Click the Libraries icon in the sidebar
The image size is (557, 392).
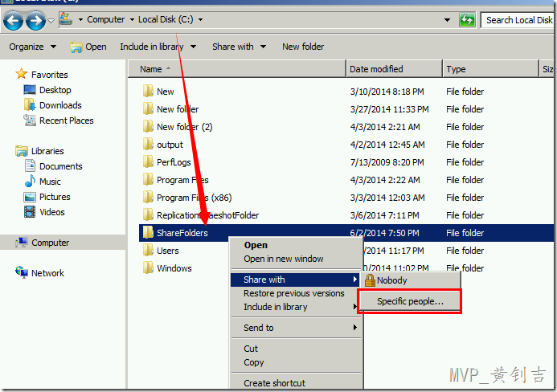[22, 150]
